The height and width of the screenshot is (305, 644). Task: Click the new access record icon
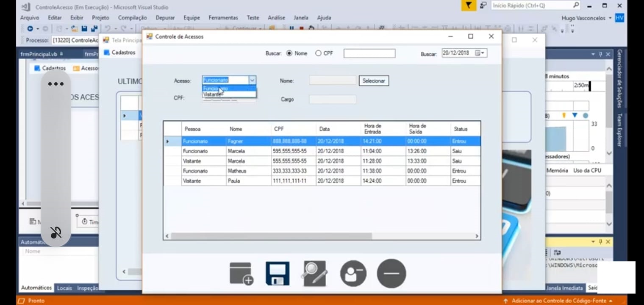[x=241, y=274]
